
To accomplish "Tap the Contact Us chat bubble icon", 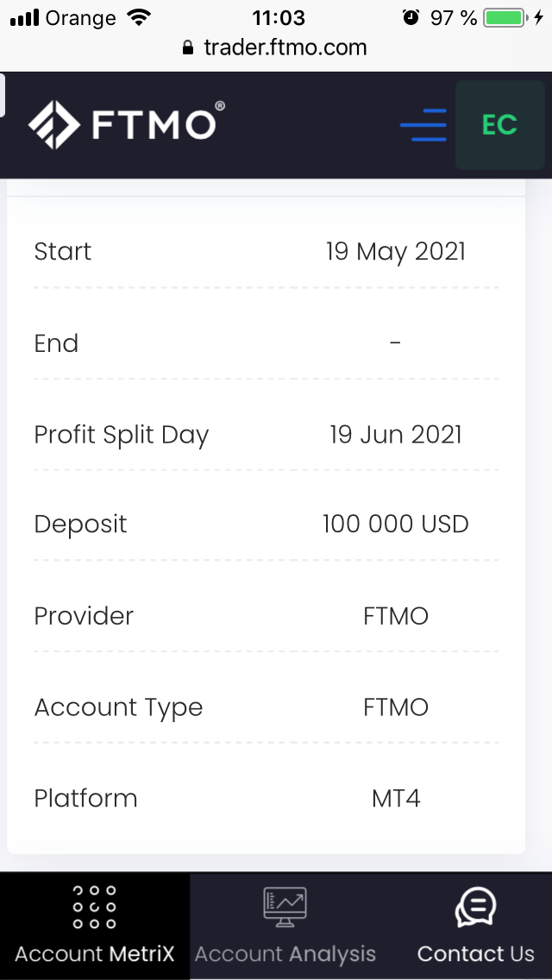I will 475,908.
